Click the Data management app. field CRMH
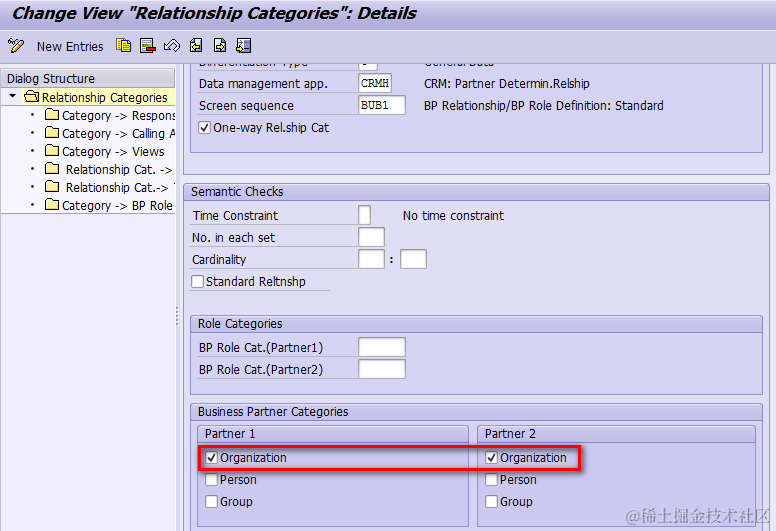The height and width of the screenshot is (531, 776). pyautogui.click(x=375, y=83)
